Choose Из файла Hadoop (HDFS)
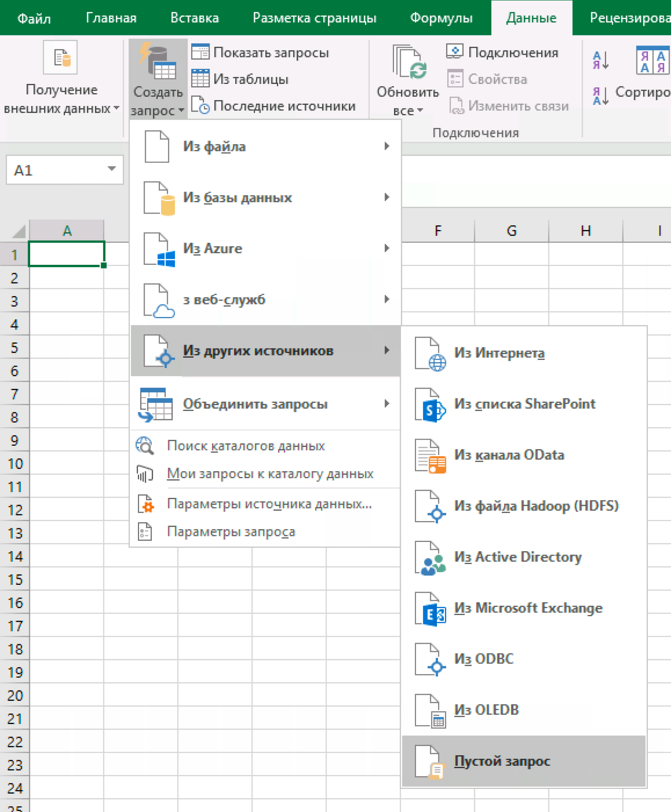 [524, 506]
